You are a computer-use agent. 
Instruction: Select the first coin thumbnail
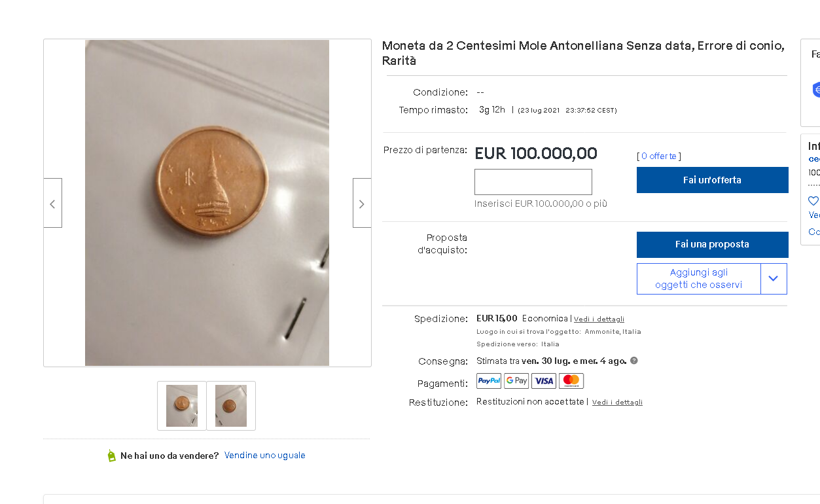tap(182, 406)
